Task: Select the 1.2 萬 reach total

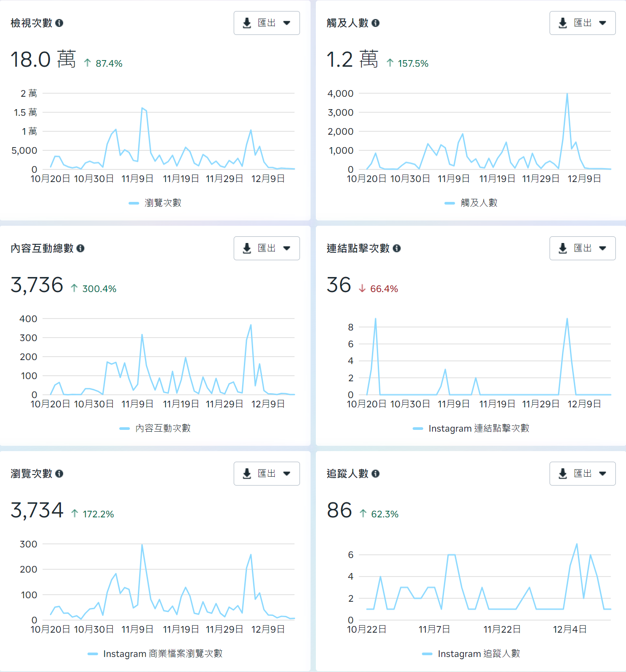Action: point(353,59)
